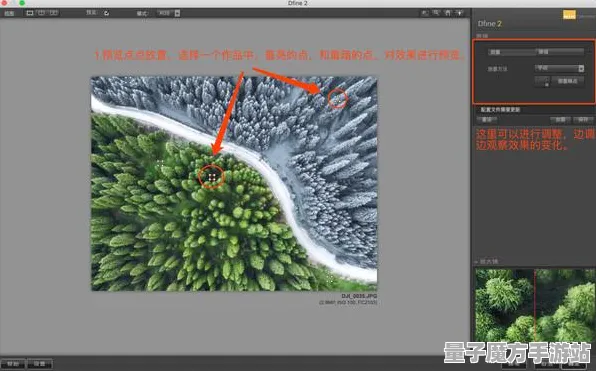Image resolution: width=596 pixels, height=371 pixels.
Task: Click the yellow Nik logo icon
Action: 569,15
